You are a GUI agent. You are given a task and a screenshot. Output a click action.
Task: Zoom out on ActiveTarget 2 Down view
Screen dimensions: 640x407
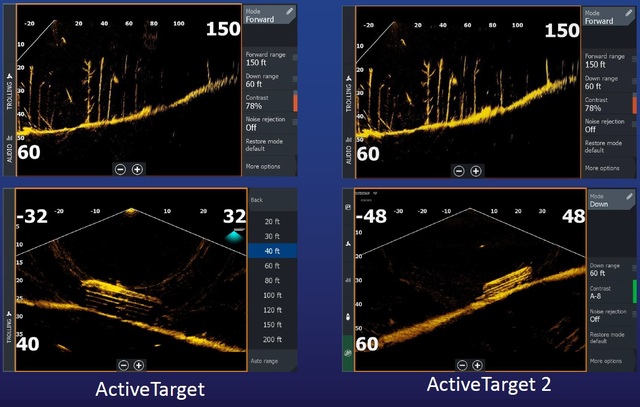[x=462, y=365]
